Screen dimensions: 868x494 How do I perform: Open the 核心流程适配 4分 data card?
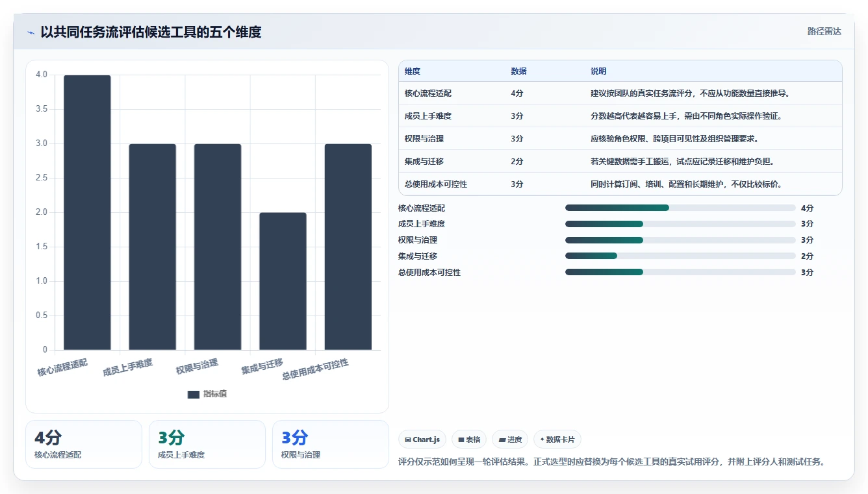pyautogui.click(x=84, y=444)
